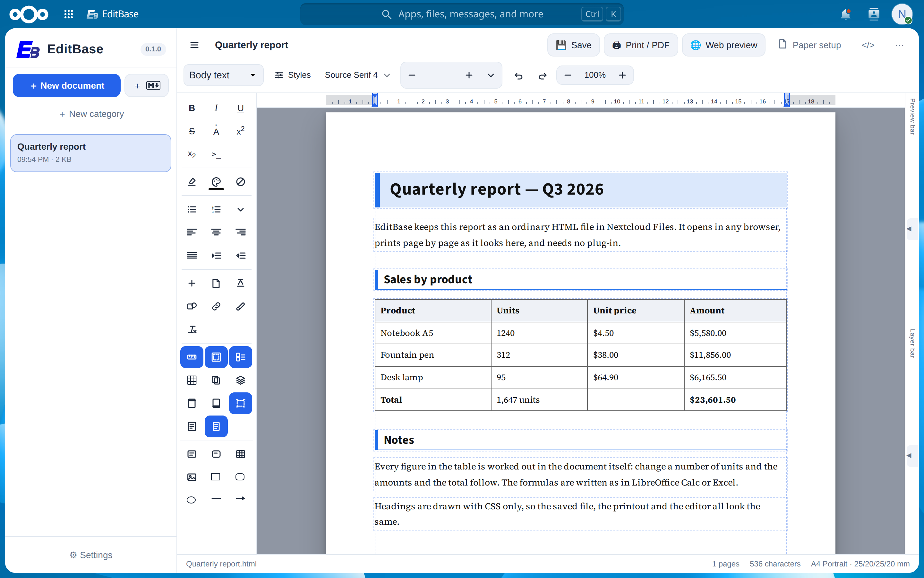Insert a bulleted list

(192, 209)
